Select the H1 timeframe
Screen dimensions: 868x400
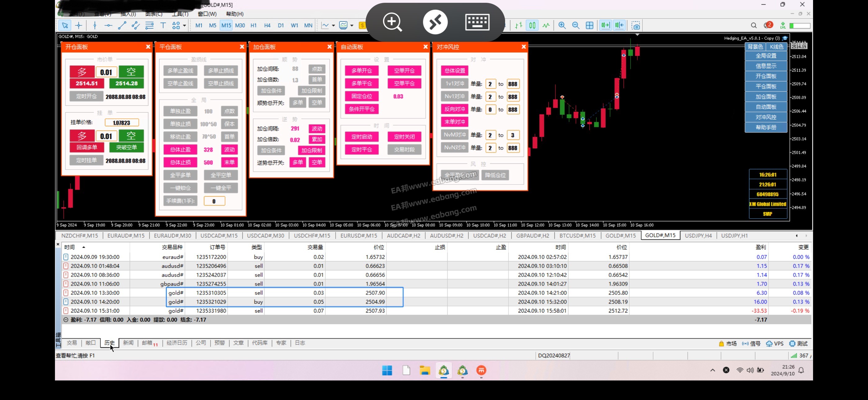click(x=253, y=25)
